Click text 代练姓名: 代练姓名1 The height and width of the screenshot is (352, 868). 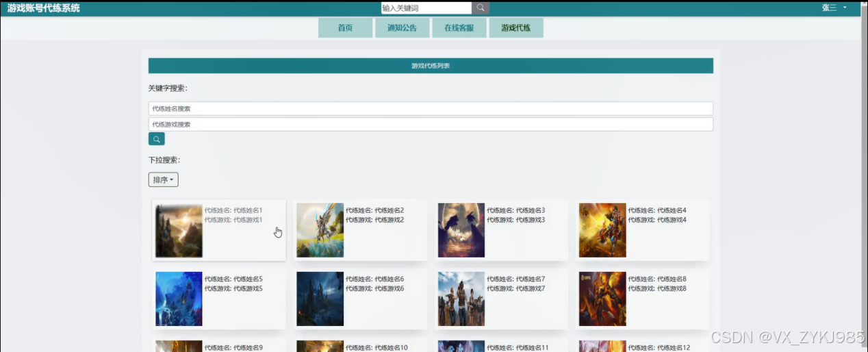click(233, 210)
